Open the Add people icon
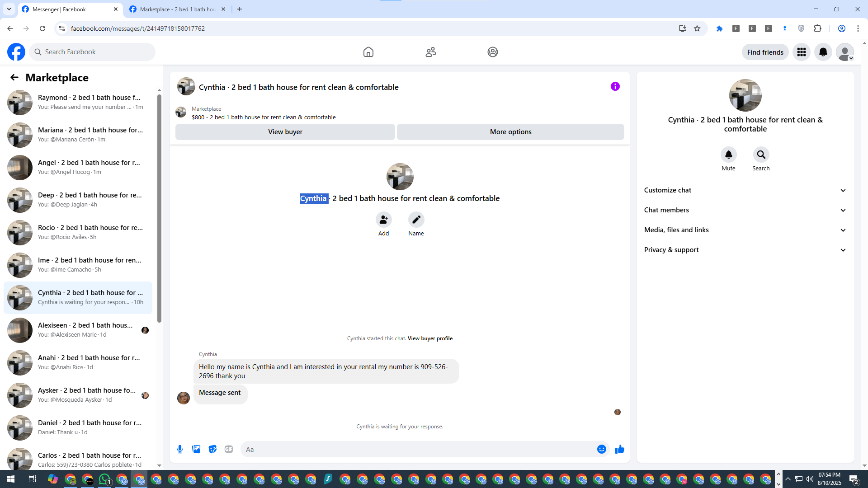This screenshot has height=488, width=868. click(383, 220)
